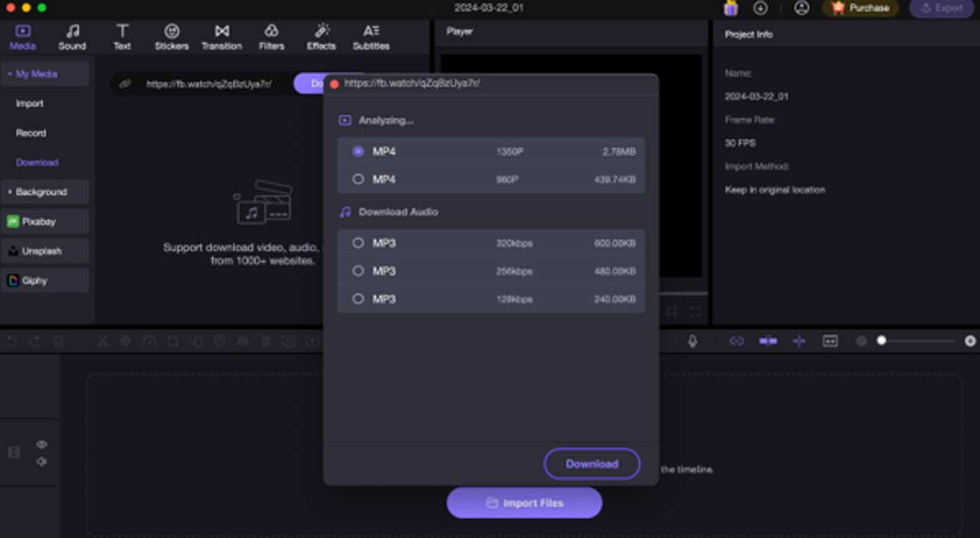Screen dimensions: 980x538
Task: Select MP4 960P video option
Action: point(358,179)
